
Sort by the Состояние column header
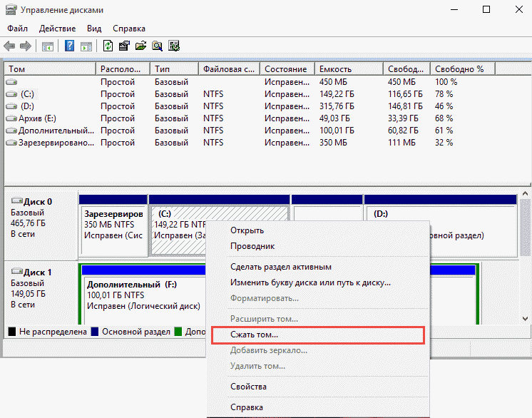[285, 69]
